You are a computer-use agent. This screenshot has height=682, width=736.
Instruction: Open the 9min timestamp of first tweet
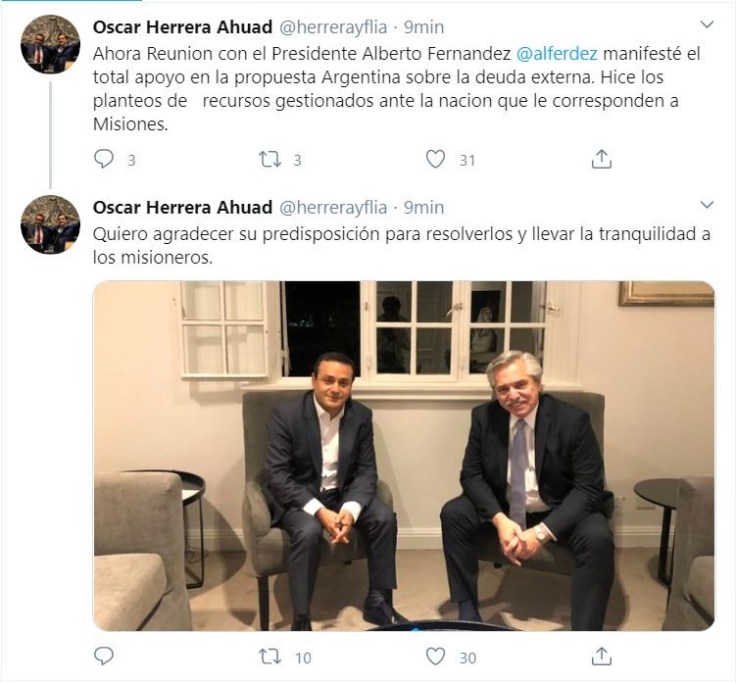423,24
